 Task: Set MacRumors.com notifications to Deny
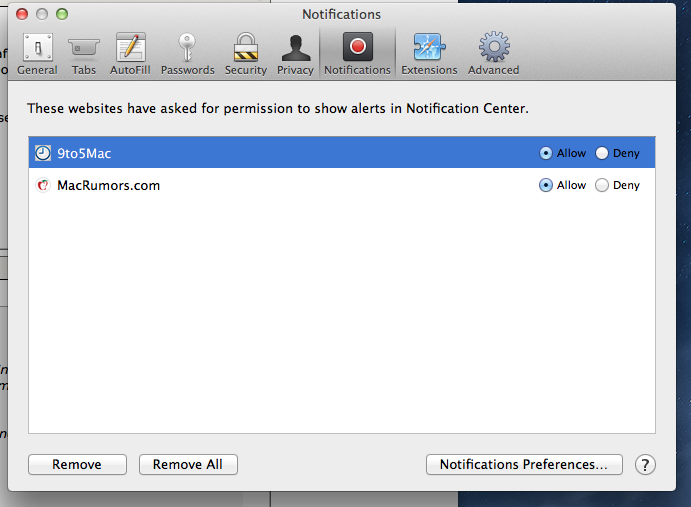602,185
